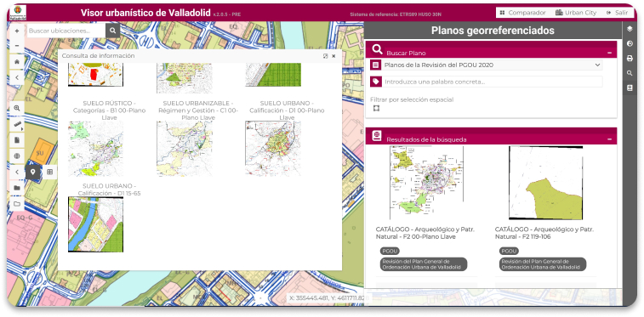
Task: Click the book icon in Resultados header
Action: pos(377,136)
